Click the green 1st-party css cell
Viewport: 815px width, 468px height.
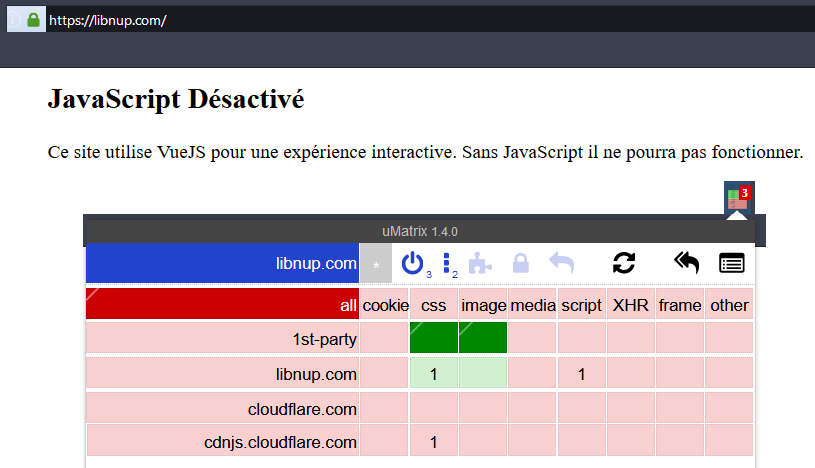point(434,338)
